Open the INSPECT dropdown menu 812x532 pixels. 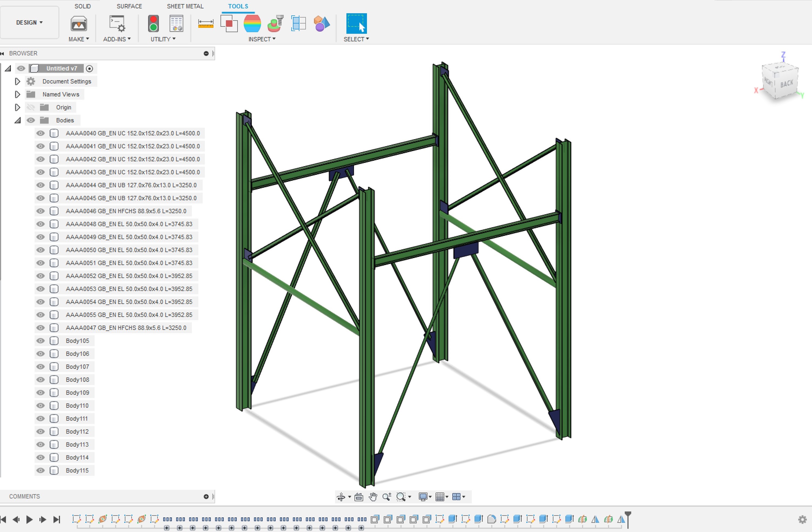[x=262, y=39]
